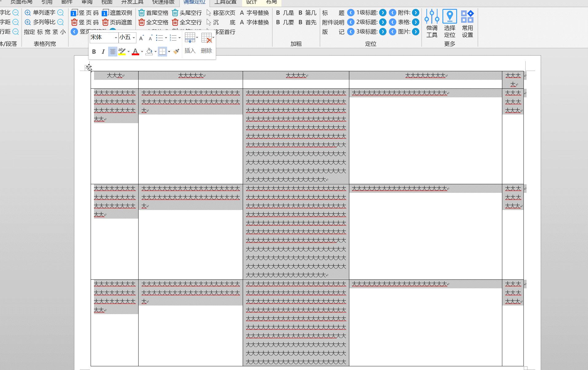Open the 微调工具 fine-tune tool

[x=432, y=23]
